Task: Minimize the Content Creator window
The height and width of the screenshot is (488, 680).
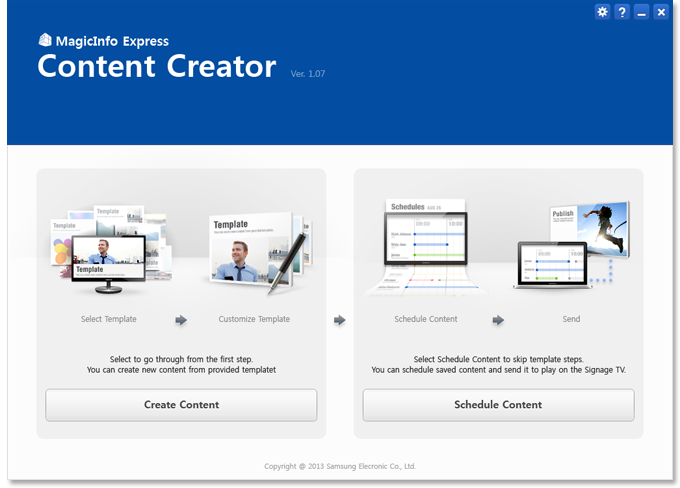Action: click(641, 12)
